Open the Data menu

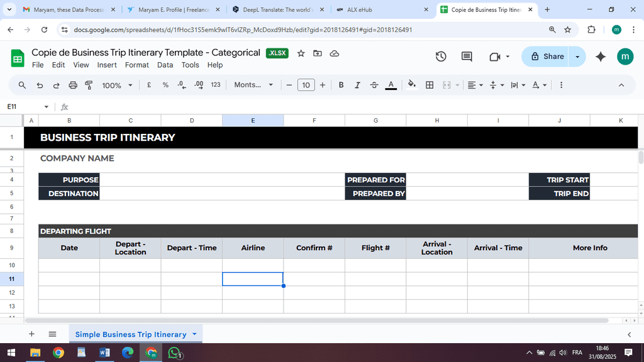[x=165, y=65]
